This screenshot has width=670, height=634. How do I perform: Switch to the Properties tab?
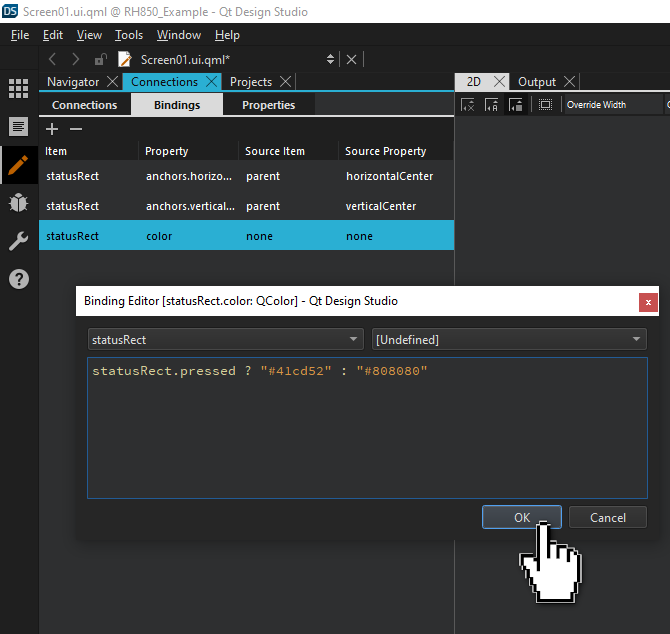click(268, 105)
